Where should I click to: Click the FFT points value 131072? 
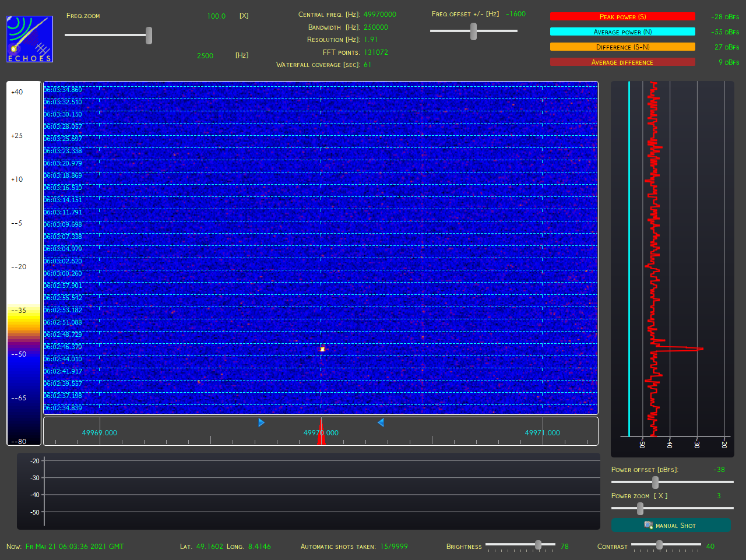coord(376,52)
